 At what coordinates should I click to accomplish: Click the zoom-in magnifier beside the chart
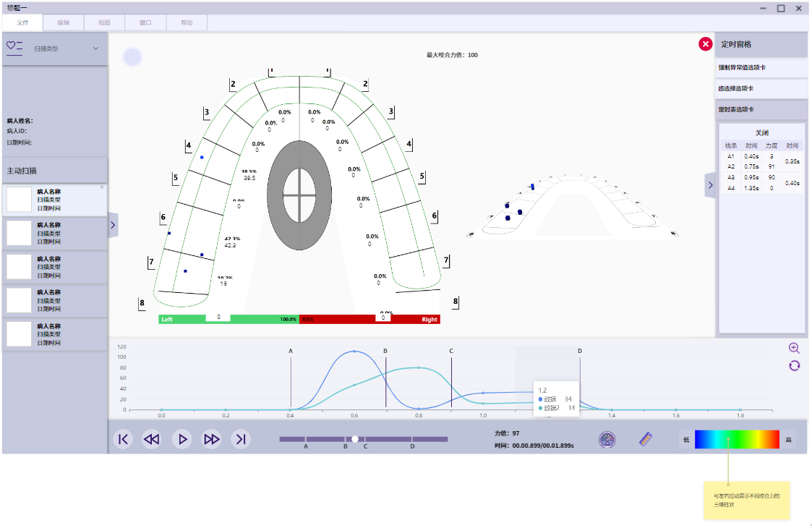coord(794,348)
